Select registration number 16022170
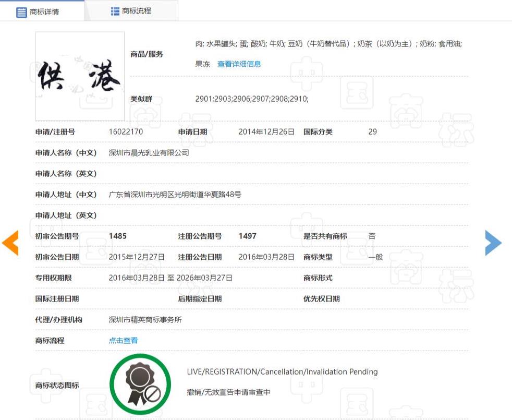 pos(126,132)
